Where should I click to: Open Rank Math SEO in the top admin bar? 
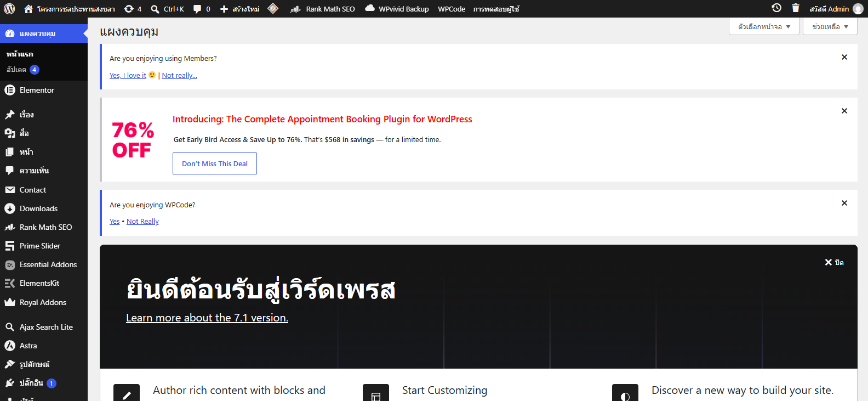point(323,9)
